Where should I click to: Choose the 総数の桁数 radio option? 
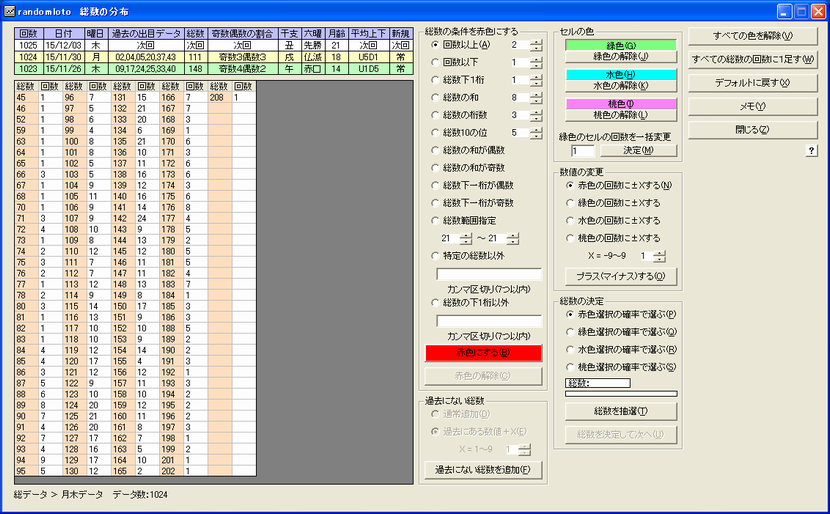pos(435,115)
